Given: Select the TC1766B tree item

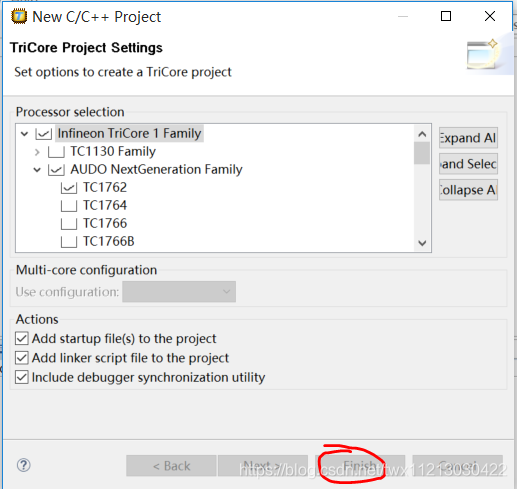Looking at the screenshot, I should point(108,241).
